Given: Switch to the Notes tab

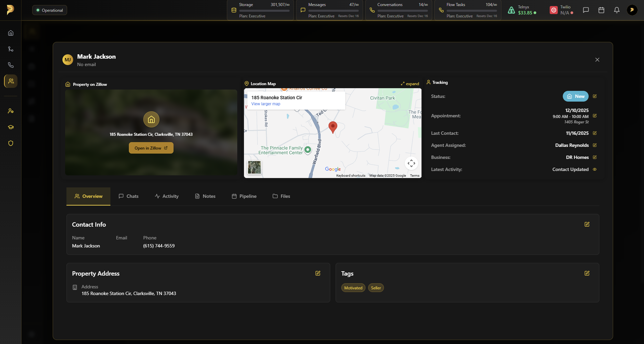Looking at the screenshot, I should click(x=205, y=196).
